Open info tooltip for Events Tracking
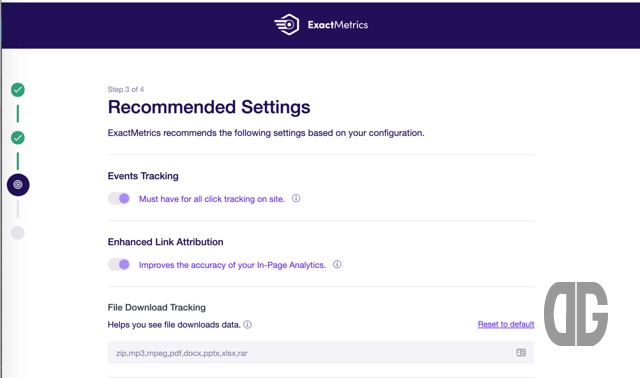Viewport: 640px width, 378px height. click(x=296, y=198)
